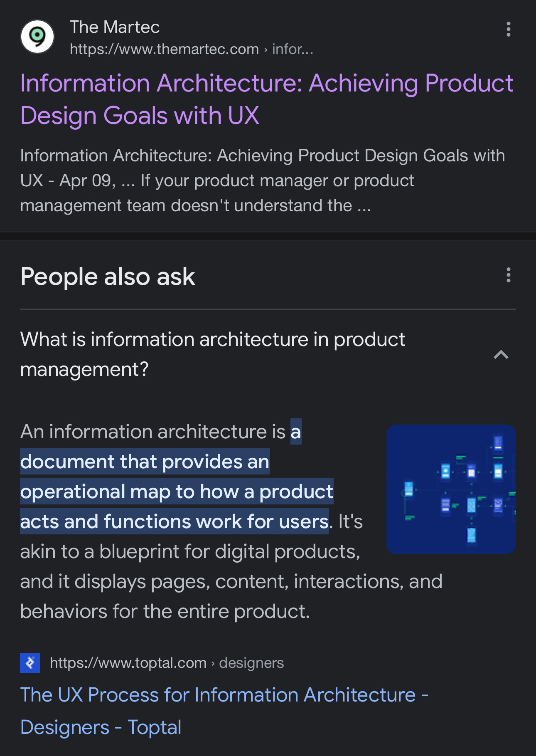Open the Information Architecture: Achieving Product Design Goals link

pyautogui.click(x=267, y=99)
